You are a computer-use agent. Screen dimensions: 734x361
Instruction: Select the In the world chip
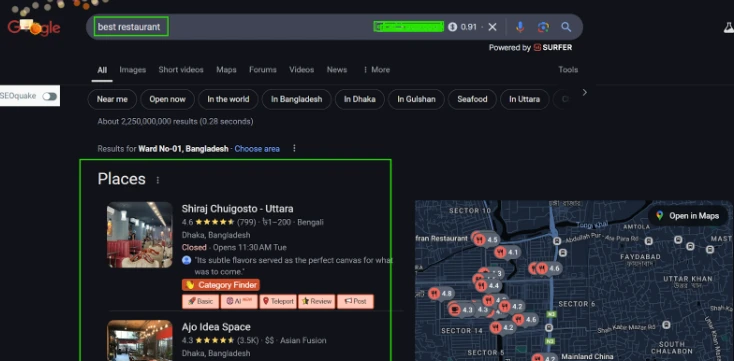click(228, 99)
